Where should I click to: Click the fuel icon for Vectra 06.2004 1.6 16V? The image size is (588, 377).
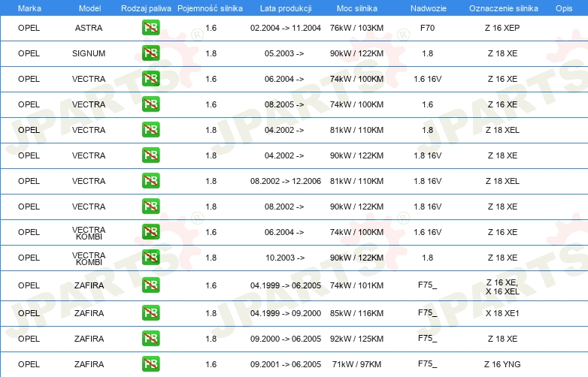click(x=150, y=79)
